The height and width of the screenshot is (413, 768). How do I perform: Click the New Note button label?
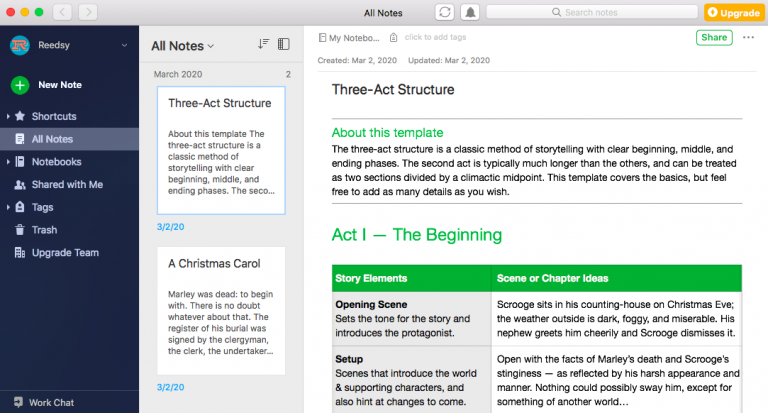click(x=60, y=85)
